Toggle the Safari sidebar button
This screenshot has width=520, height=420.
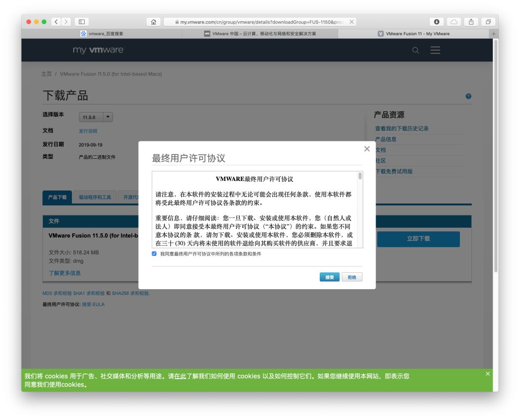coord(81,22)
